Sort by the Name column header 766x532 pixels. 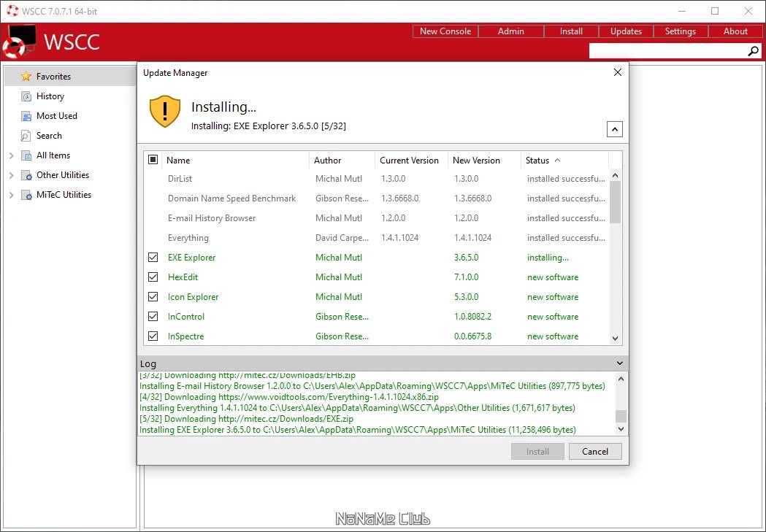coord(235,160)
